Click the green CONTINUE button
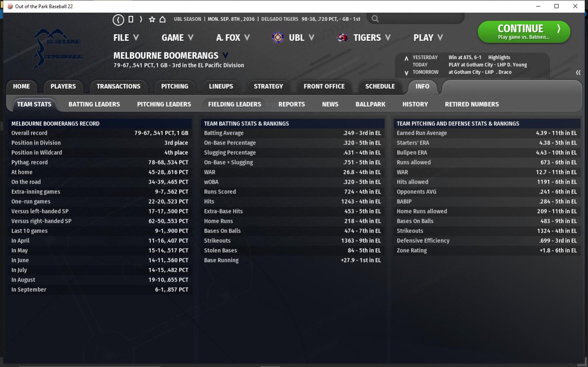This screenshot has width=588, height=367. click(524, 32)
